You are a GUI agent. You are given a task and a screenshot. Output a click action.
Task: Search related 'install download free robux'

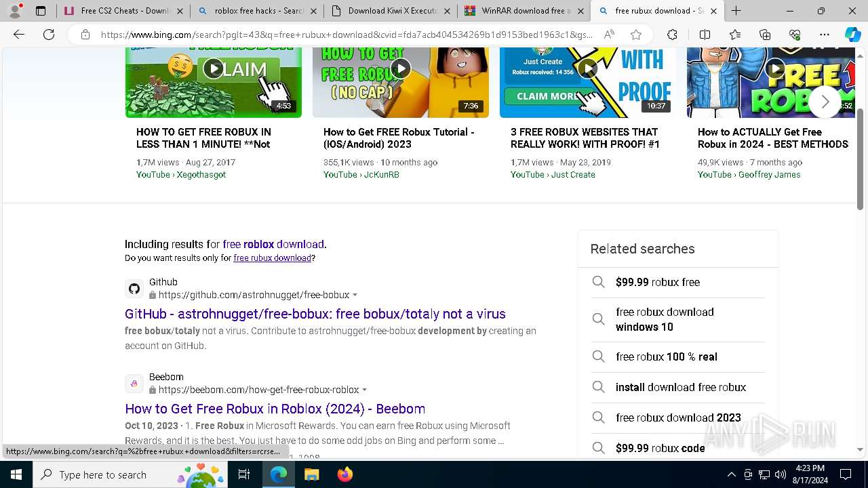pos(678,387)
